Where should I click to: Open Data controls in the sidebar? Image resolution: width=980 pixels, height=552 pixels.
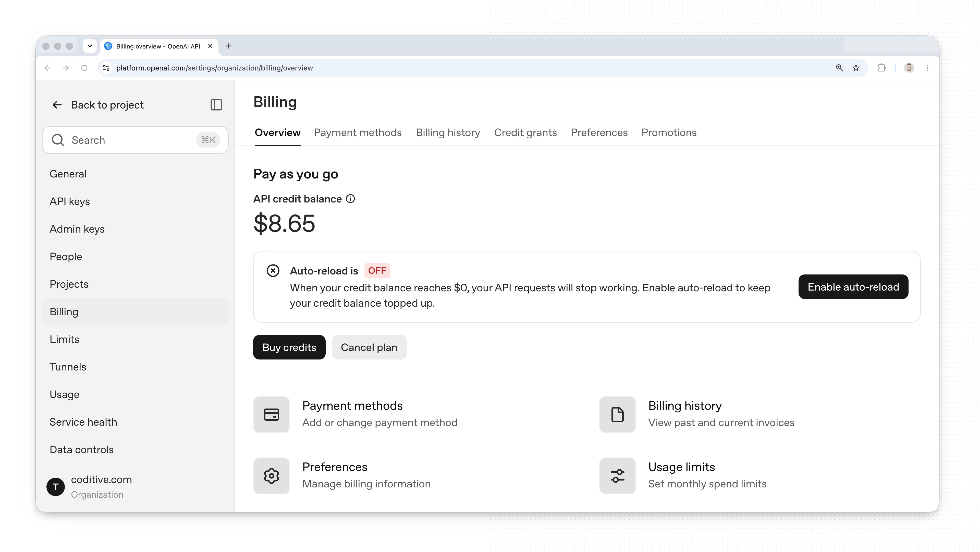136,450
